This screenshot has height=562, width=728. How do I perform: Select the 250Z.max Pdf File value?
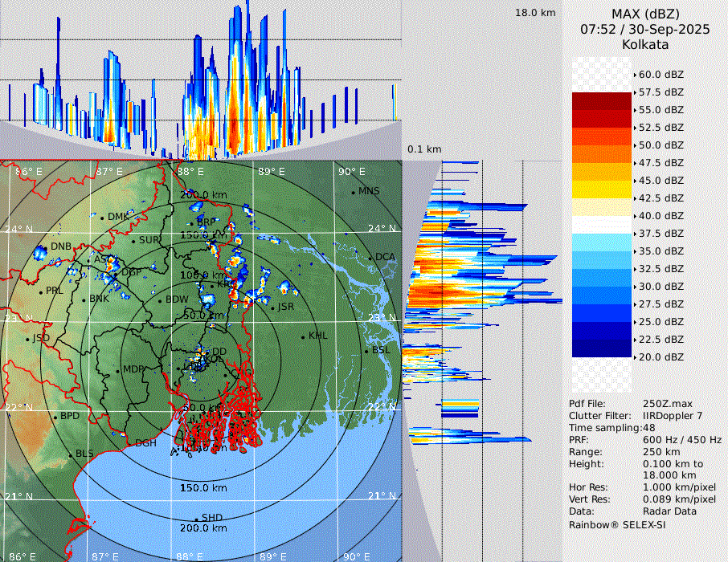663,404
